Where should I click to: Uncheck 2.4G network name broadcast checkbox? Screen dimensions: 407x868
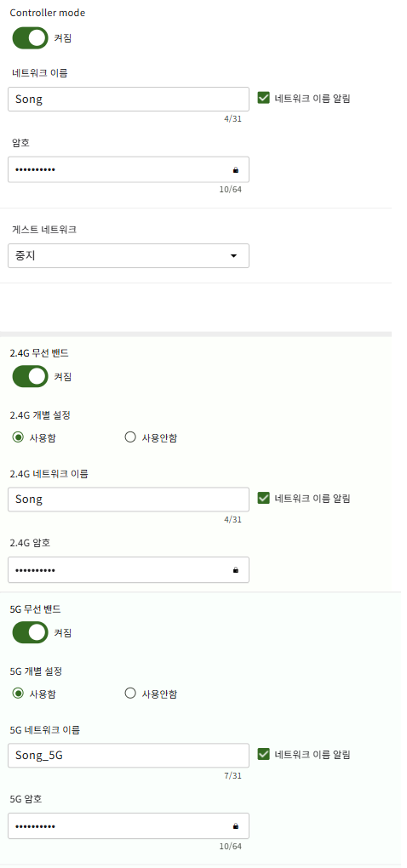tap(264, 498)
